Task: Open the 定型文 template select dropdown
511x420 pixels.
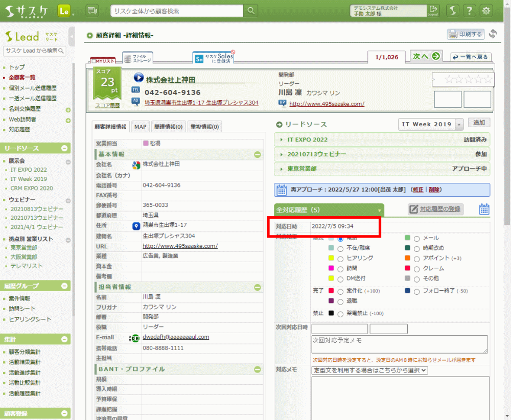Action: (369, 370)
